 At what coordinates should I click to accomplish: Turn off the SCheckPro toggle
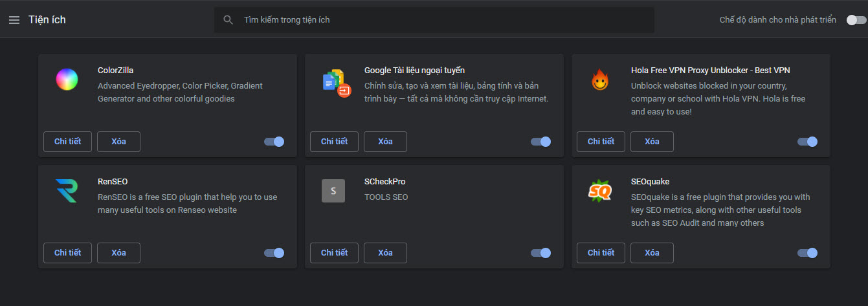point(541,253)
